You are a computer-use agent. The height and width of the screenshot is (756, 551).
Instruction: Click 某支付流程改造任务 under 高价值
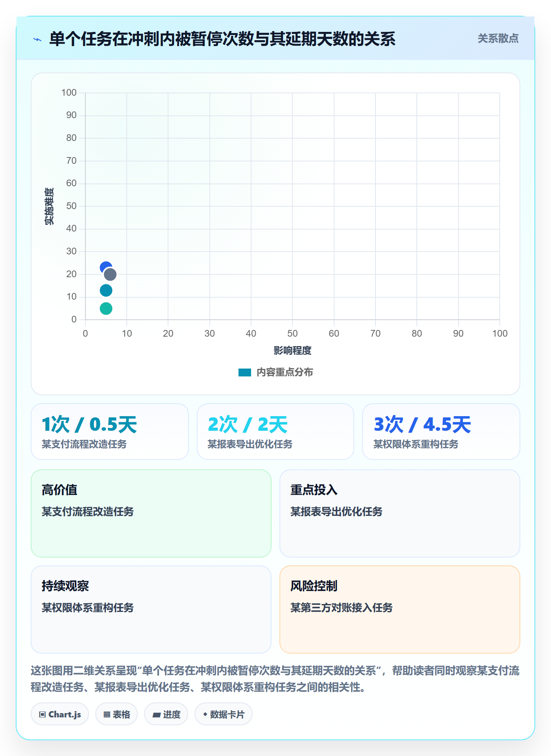pyautogui.click(x=88, y=511)
